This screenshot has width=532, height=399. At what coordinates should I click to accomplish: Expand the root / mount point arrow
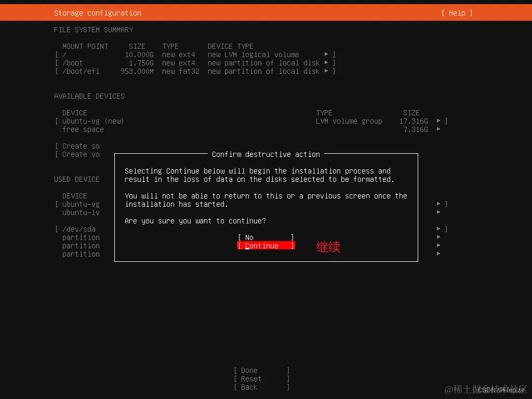click(326, 54)
